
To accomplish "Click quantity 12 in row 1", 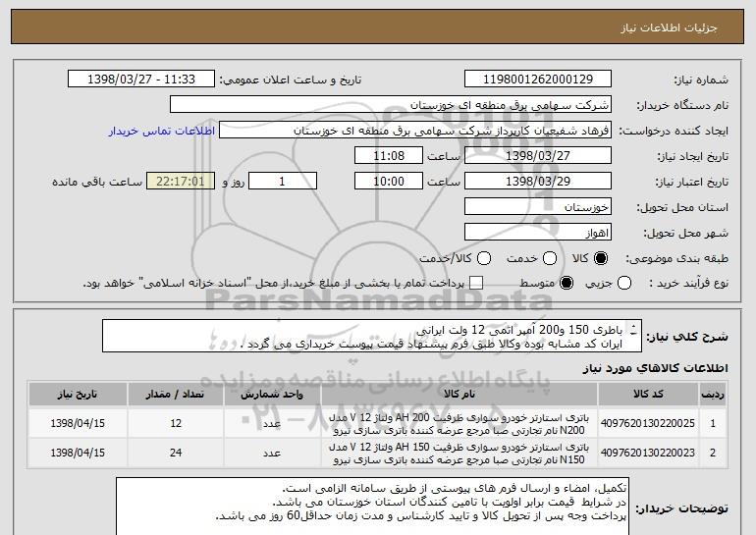I will pyautogui.click(x=176, y=423).
